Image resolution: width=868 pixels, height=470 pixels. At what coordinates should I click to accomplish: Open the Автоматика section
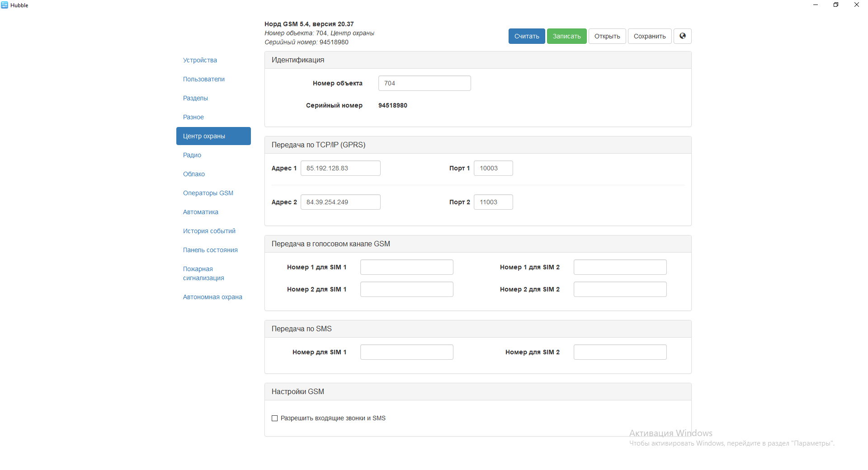tap(201, 212)
